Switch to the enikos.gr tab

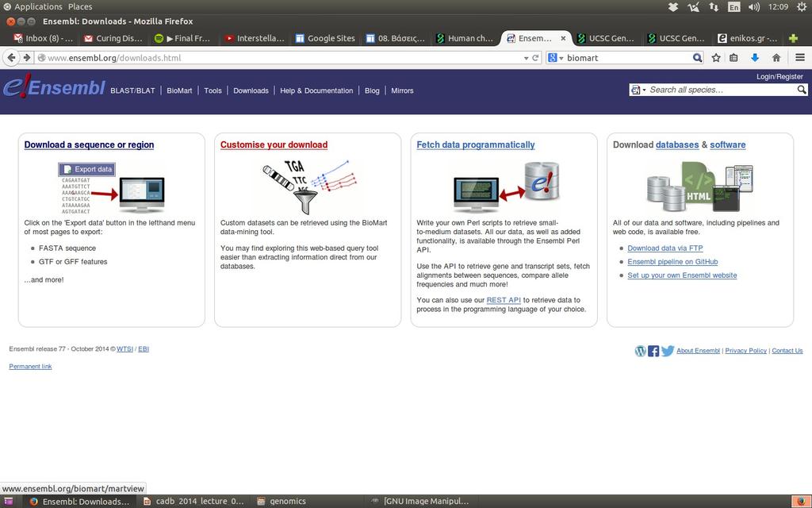pyautogui.click(x=747, y=38)
